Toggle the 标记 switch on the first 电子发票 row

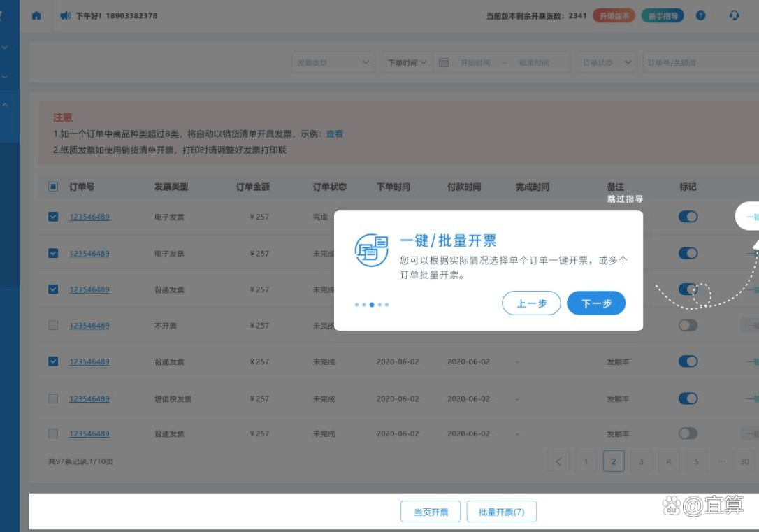[688, 217]
